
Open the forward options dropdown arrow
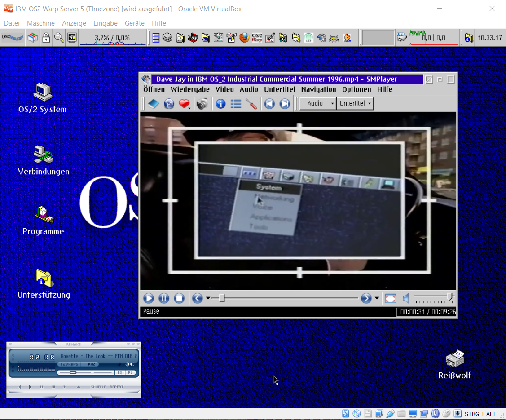pos(377,298)
